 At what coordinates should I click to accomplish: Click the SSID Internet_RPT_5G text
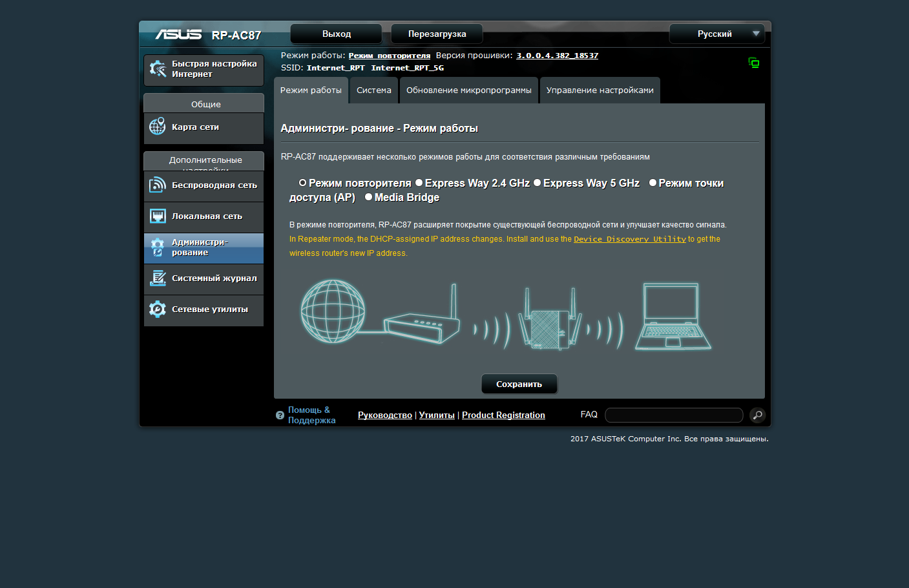pos(407,68)
